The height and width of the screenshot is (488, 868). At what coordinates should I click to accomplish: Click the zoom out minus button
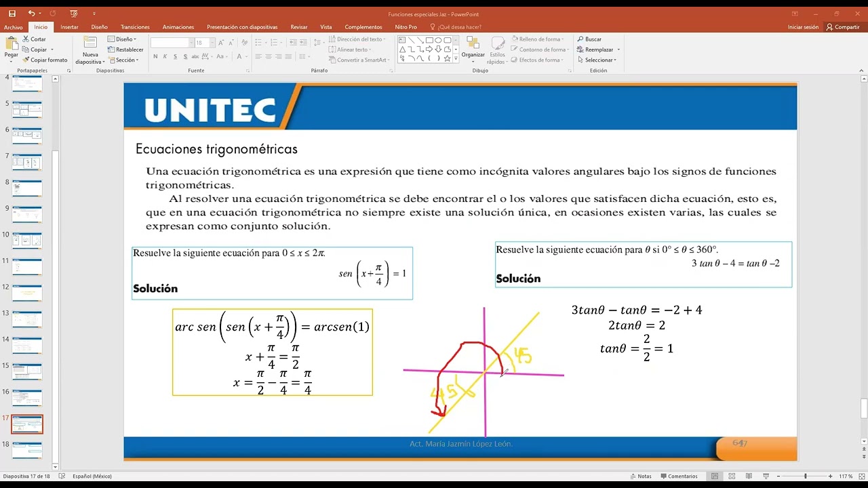point(778,476)
